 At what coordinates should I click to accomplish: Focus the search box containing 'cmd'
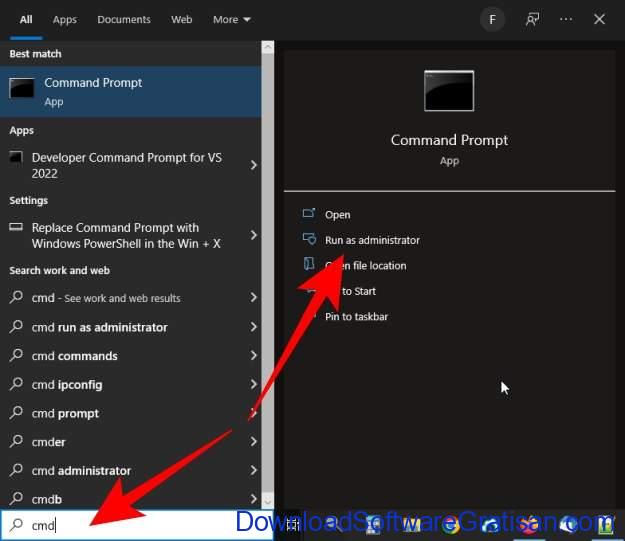tap(137, 525)
